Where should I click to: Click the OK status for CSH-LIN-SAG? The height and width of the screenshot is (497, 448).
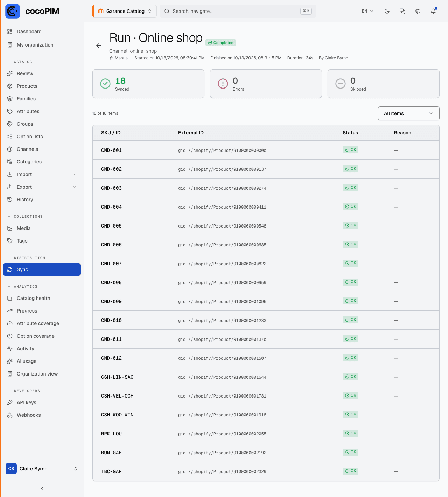click(x=350, y=377)
